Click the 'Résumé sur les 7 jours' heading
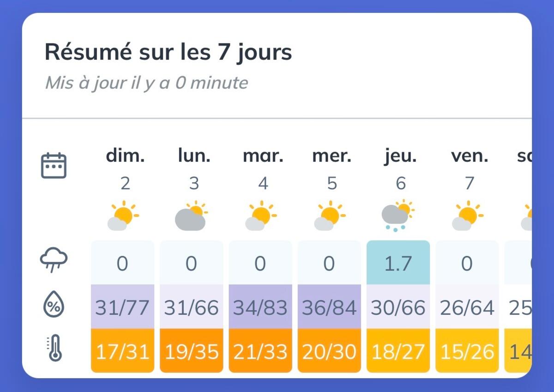 pos(169,53)
